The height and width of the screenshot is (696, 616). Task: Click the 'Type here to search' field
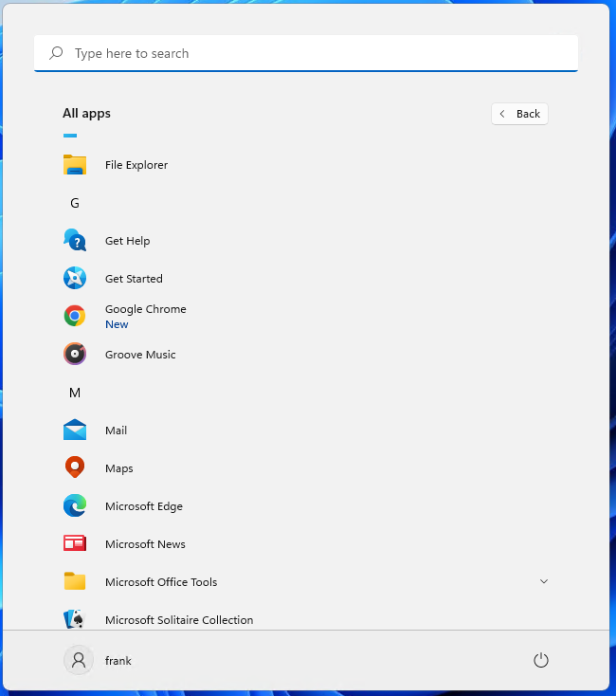306,53
